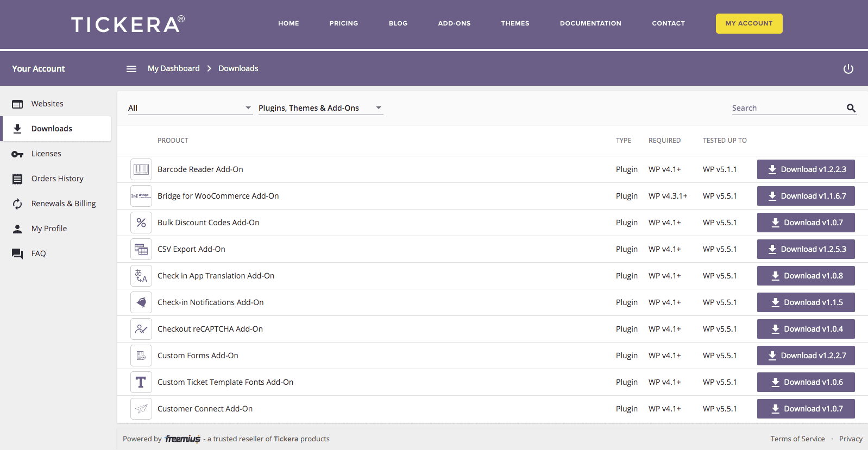Click the Tickera logo

pyautogui.click(x=128, y=24)
